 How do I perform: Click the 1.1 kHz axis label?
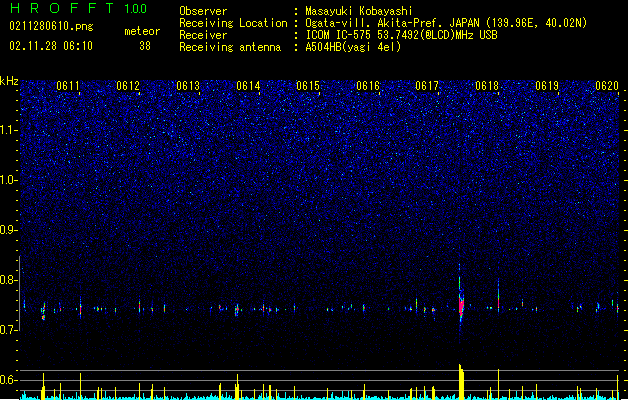point(9,130)
